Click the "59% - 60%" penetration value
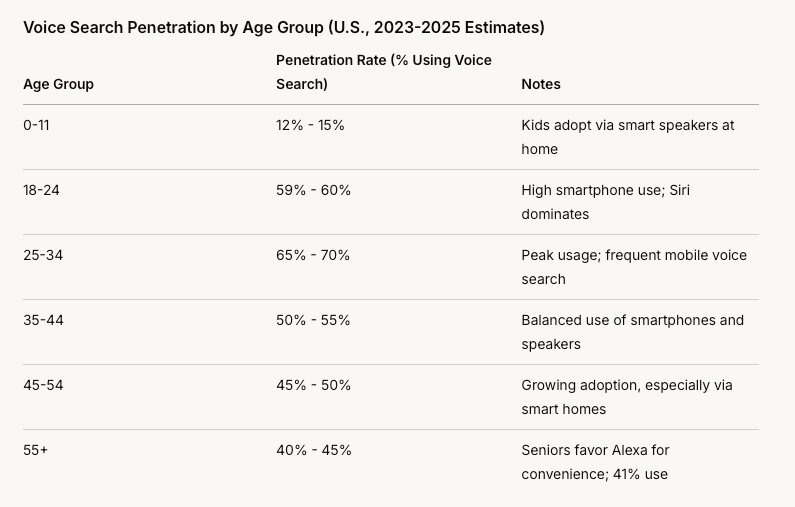795x507 pixels. (x=313, y=190)
